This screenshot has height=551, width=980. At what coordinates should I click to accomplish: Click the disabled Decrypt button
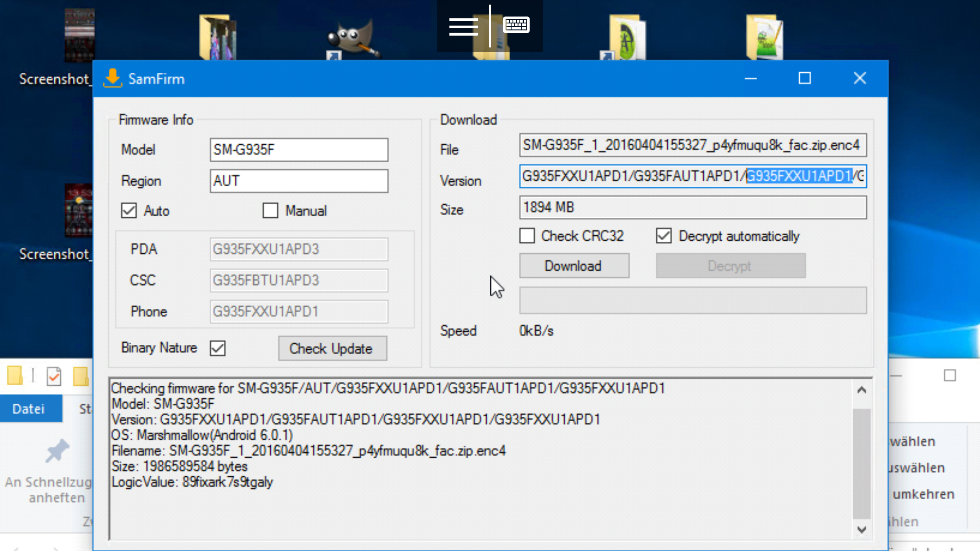point(730,266)
